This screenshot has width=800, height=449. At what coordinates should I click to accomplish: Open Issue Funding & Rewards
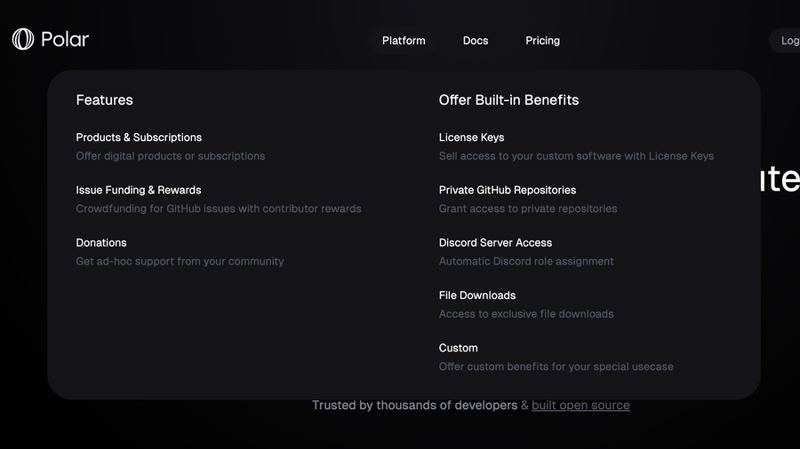(x=138, y=190)
